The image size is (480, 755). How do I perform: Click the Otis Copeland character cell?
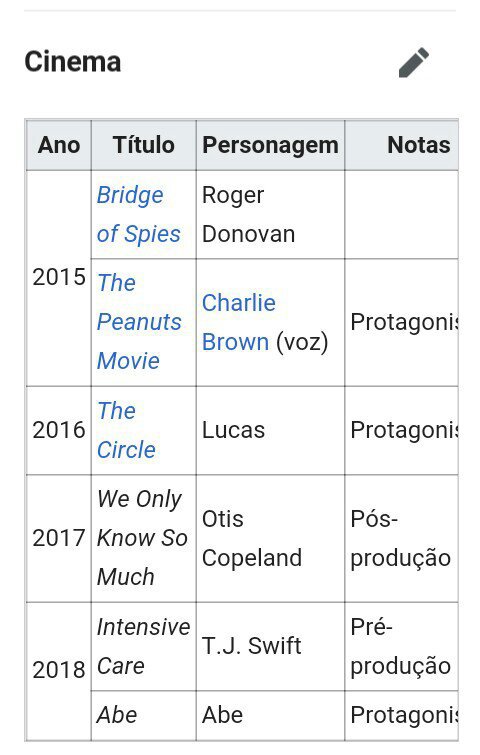pos(270,538)
